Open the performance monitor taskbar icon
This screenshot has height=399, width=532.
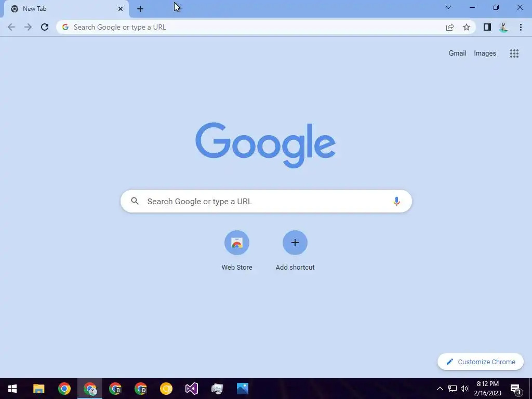[217, 389]
